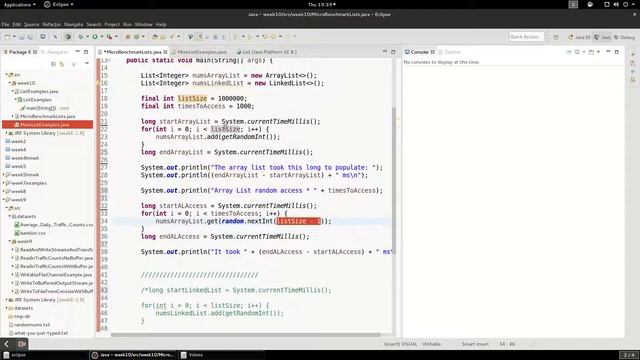This screenshot has height=360, width=640.
Task: Click the Run External Tools icon
Action: coord(109,37)
